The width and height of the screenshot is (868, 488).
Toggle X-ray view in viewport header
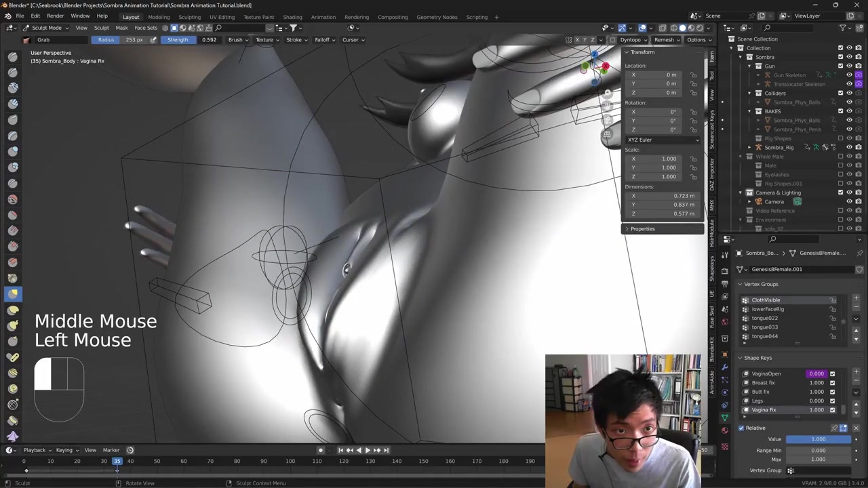(x=663, y=28)
